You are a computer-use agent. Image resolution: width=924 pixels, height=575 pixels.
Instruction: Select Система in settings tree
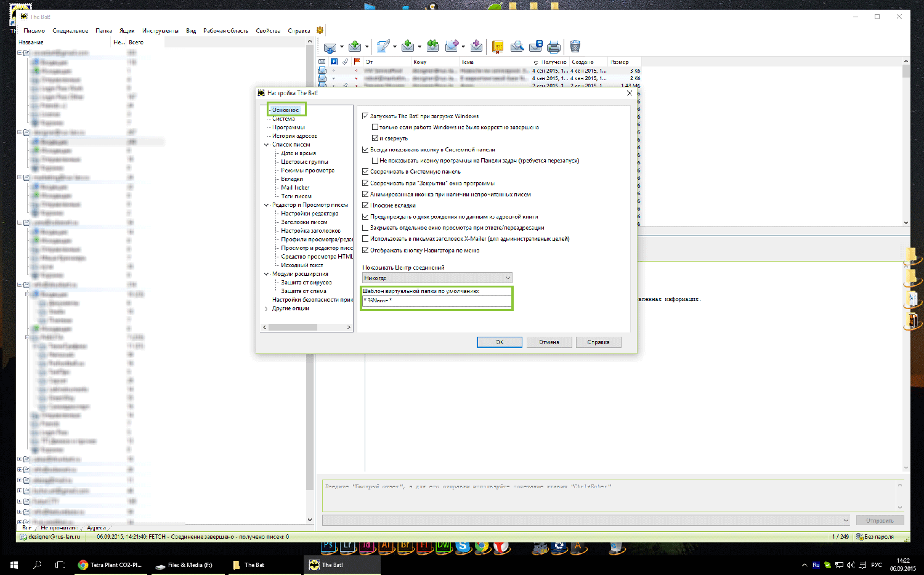tap(283, 118)
